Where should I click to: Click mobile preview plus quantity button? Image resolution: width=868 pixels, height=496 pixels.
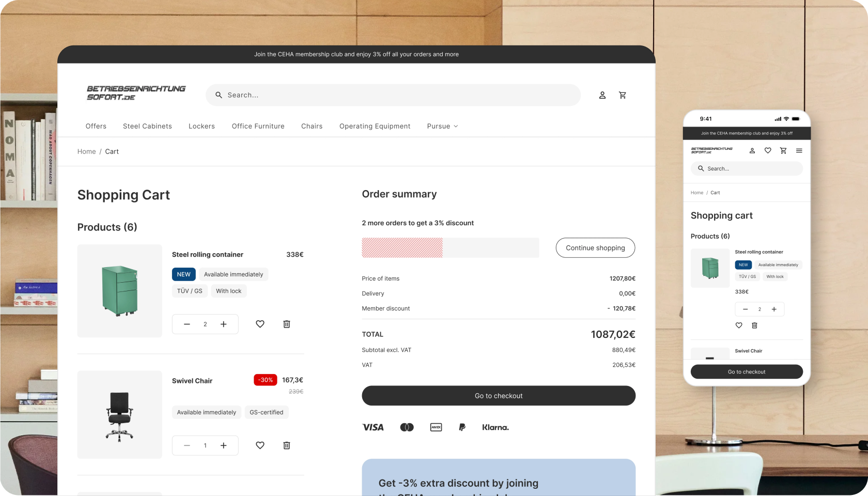point(774,309)
